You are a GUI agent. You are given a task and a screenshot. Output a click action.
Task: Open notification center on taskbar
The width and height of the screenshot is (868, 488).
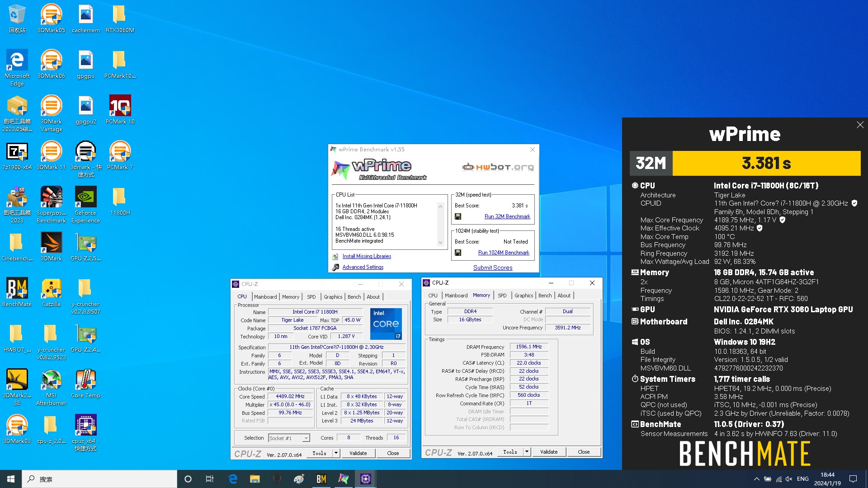pyautogui.click(x=853, y=479)
